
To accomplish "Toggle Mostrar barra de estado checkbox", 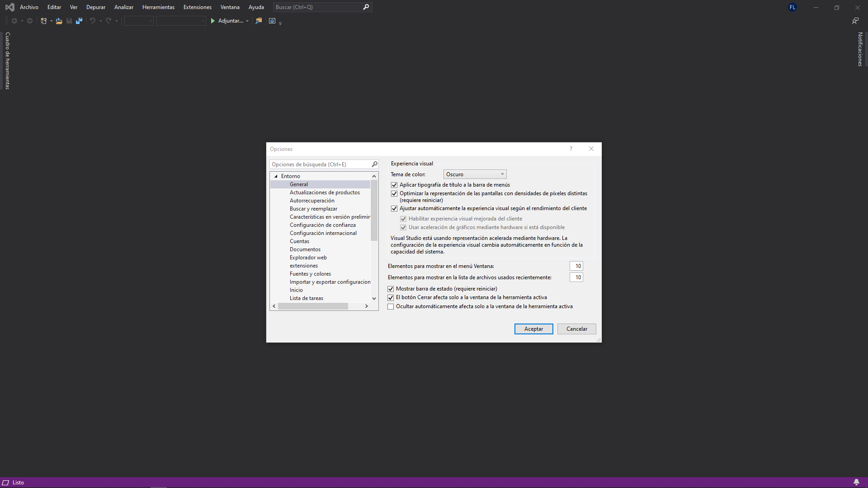I will 391,289.
